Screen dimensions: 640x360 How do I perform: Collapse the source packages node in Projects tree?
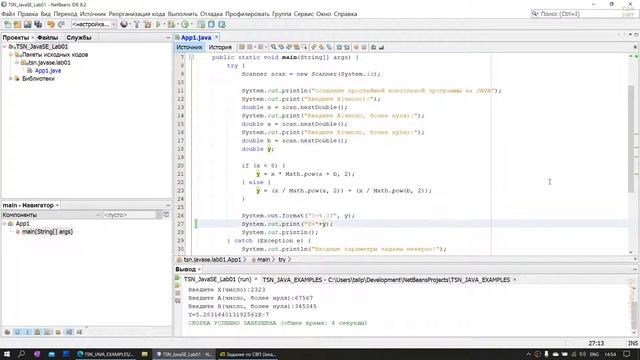coord(11,54)
